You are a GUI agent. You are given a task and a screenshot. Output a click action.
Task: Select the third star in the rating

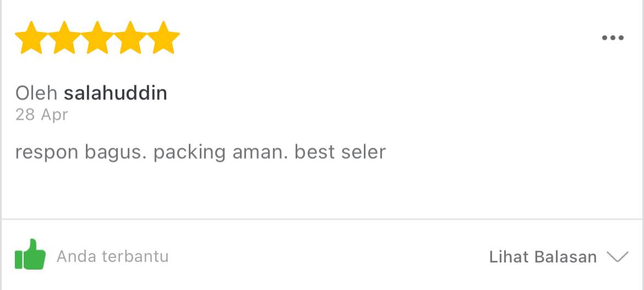click(x=97, y=38)
